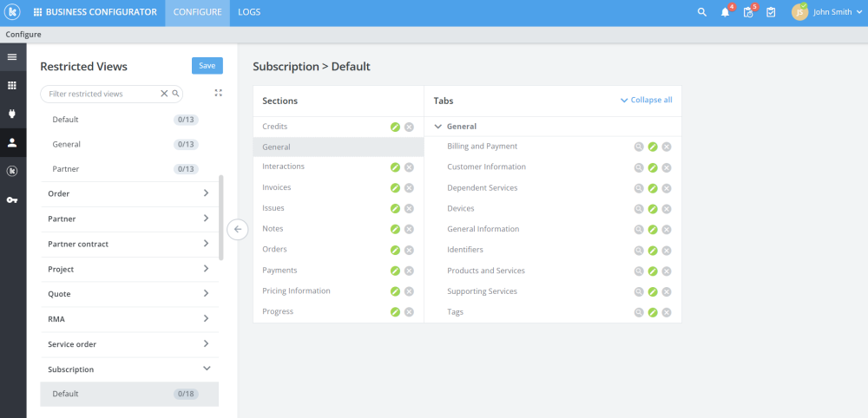The image size is (868, 418).
Task: Click the collapse-panel arrow circle button
Action: pyautogui.click(x=237, y=229)
